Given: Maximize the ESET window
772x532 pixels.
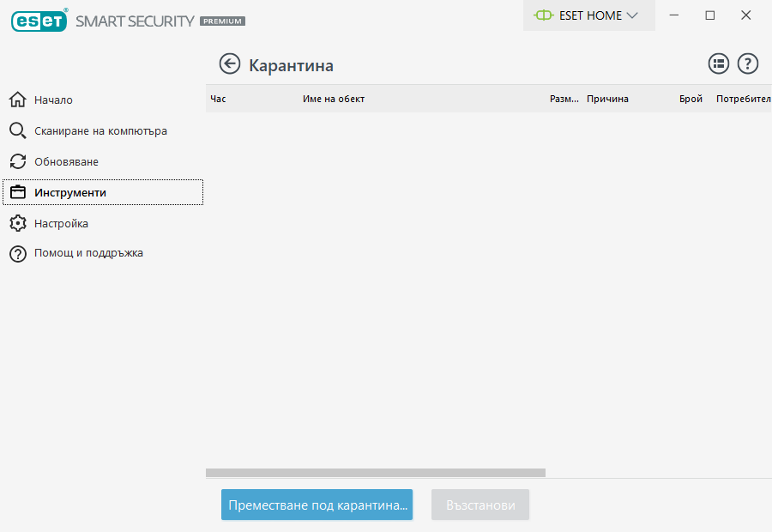Looking at the screenshot, I should [710, 15].
